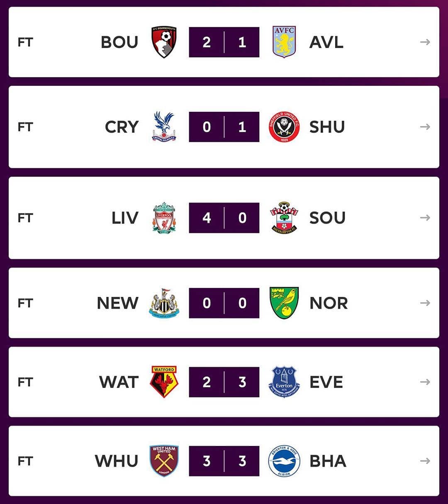Click the Aston Villa club crest
448x504 pixels.
(284, 42)
